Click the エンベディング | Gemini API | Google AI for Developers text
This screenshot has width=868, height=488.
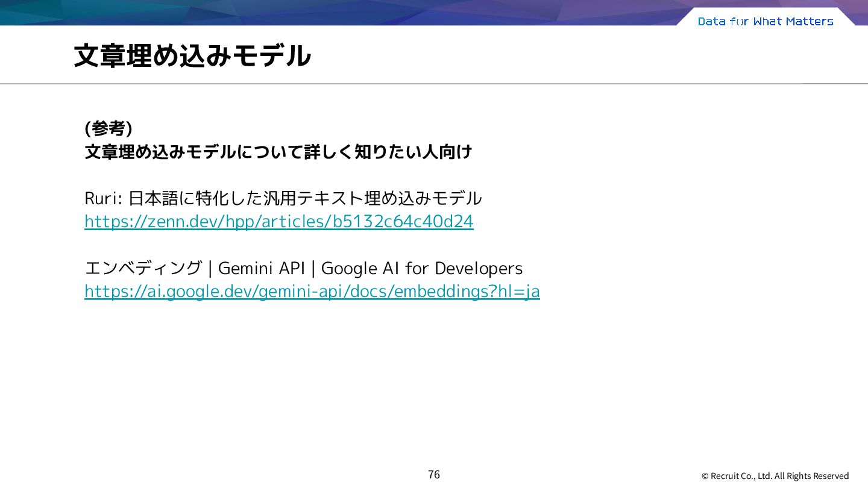304,267
